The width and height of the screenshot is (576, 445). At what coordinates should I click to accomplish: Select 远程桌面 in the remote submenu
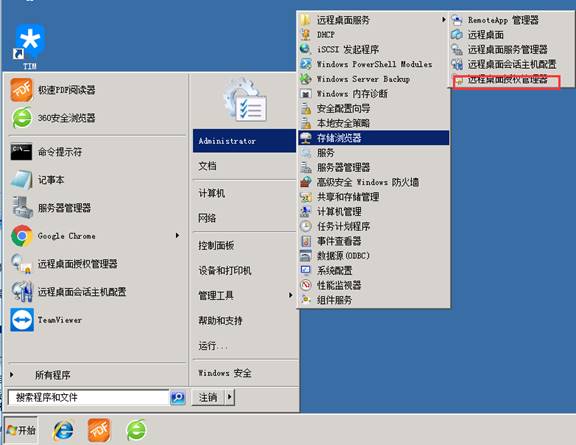(x=511, y=35)
